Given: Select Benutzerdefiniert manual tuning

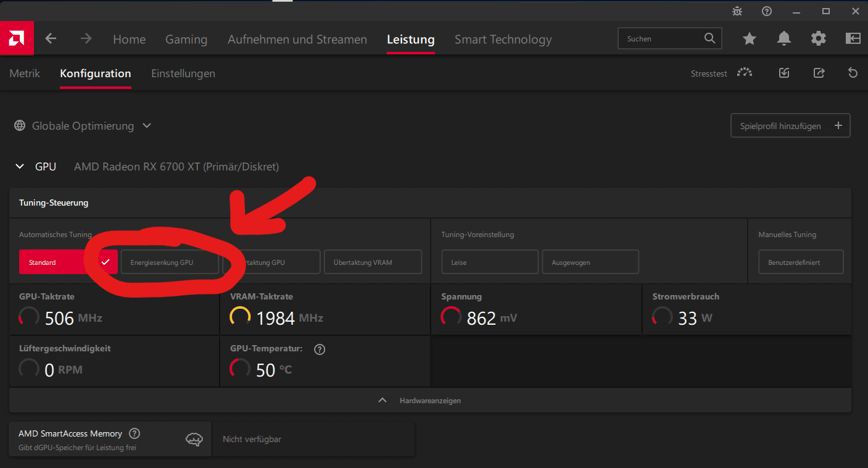Looking at the screenshot, I should point(801,262).
